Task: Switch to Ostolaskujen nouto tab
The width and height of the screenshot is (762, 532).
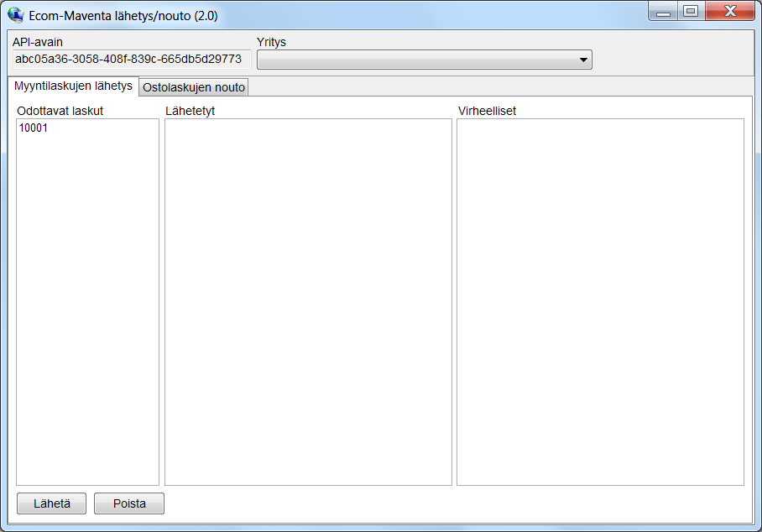Action: click(x=194, y=87)
